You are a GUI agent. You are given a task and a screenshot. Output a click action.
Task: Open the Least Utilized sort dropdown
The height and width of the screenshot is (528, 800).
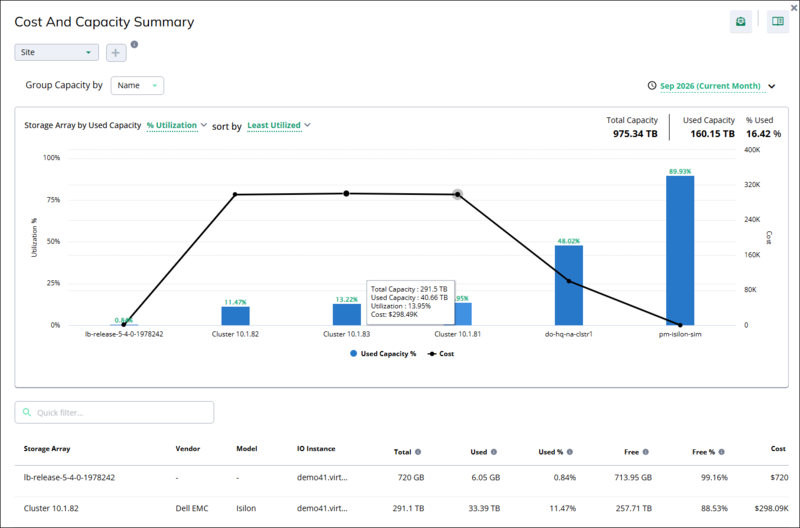click(279, 125)
